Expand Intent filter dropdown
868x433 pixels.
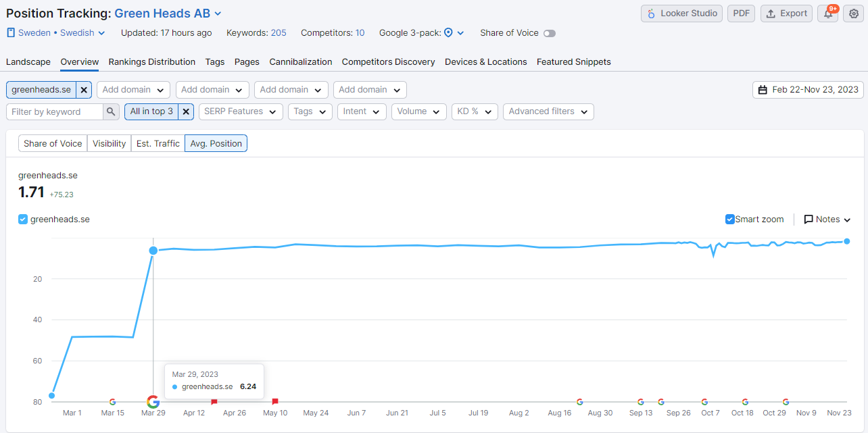point(362,111)
